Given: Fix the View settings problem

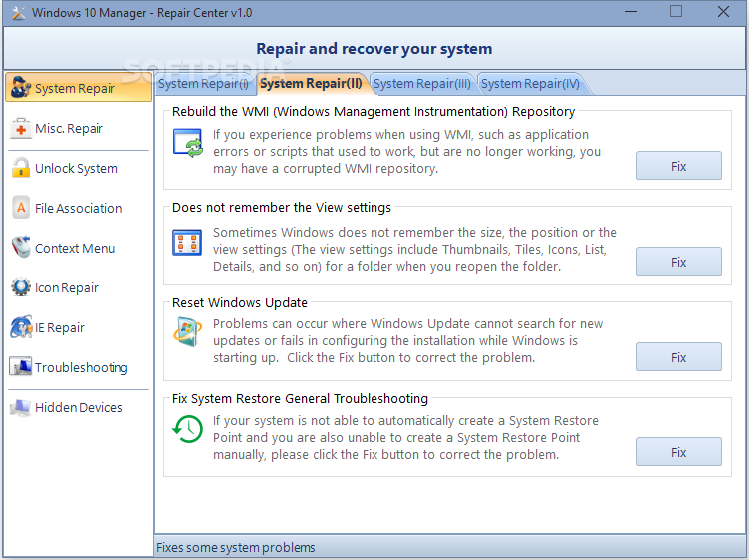Looking at the screenshot, I should click(679, 262).
